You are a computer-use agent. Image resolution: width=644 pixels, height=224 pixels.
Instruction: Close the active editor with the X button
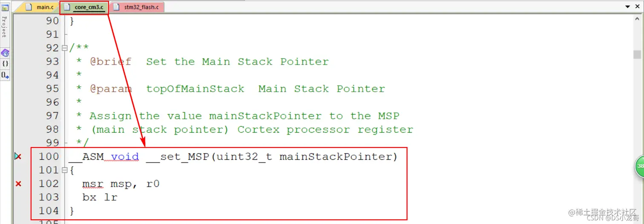(637, 7)
